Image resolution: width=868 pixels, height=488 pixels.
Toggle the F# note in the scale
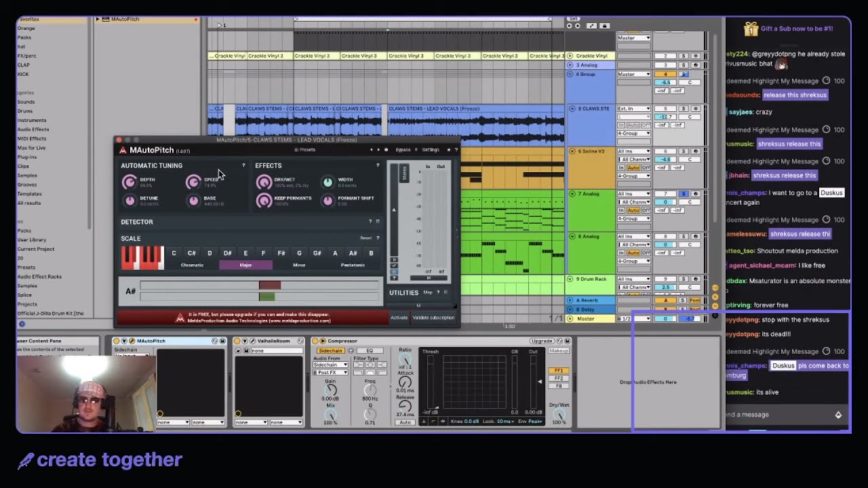pos(281,253)
